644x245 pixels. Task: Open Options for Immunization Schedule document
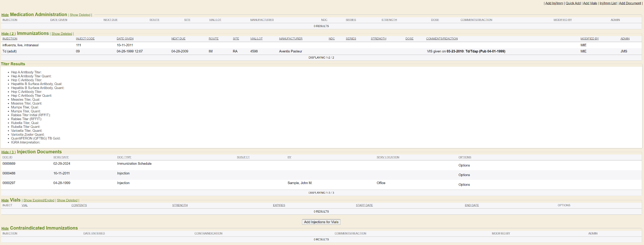464,165
